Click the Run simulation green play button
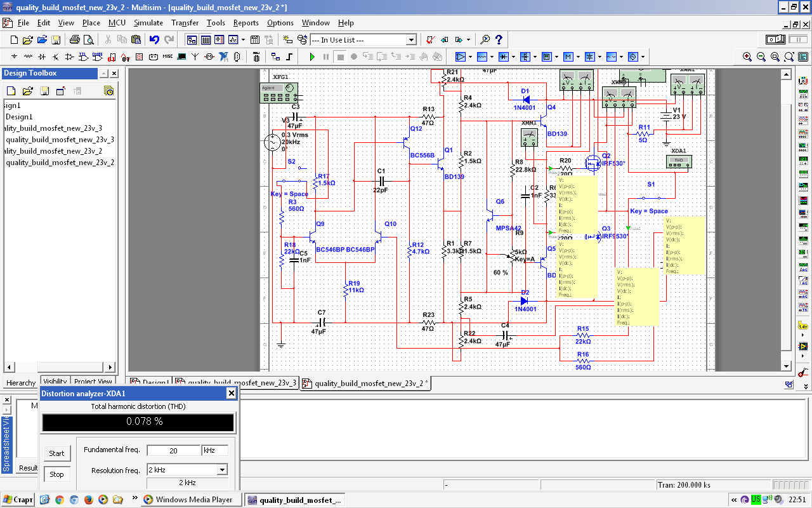 point(312,57)
